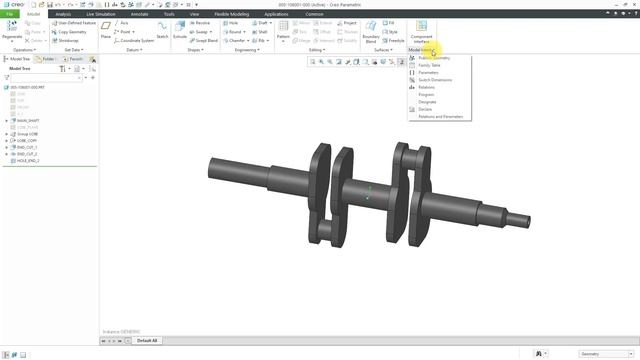Select HOLE_END_2 in the model tree
Screen dimensions: 640x360
click(28, 161)
